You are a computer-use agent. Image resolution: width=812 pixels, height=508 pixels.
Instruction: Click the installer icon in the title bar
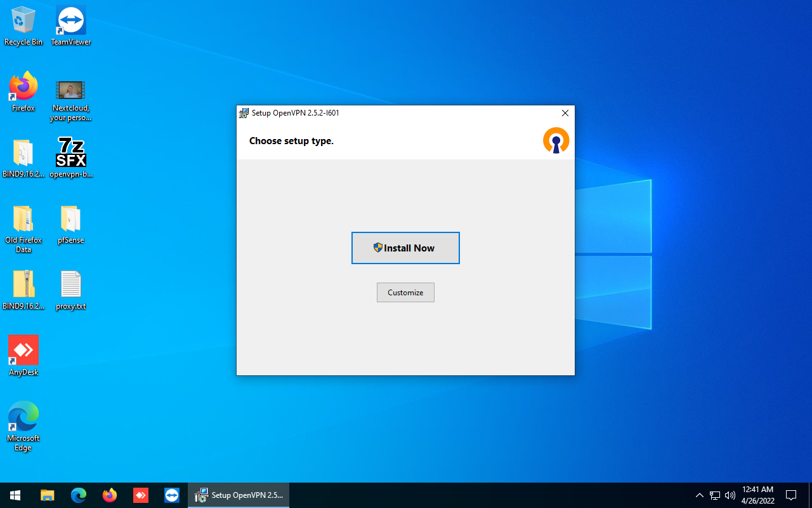(x=243, y=112)
